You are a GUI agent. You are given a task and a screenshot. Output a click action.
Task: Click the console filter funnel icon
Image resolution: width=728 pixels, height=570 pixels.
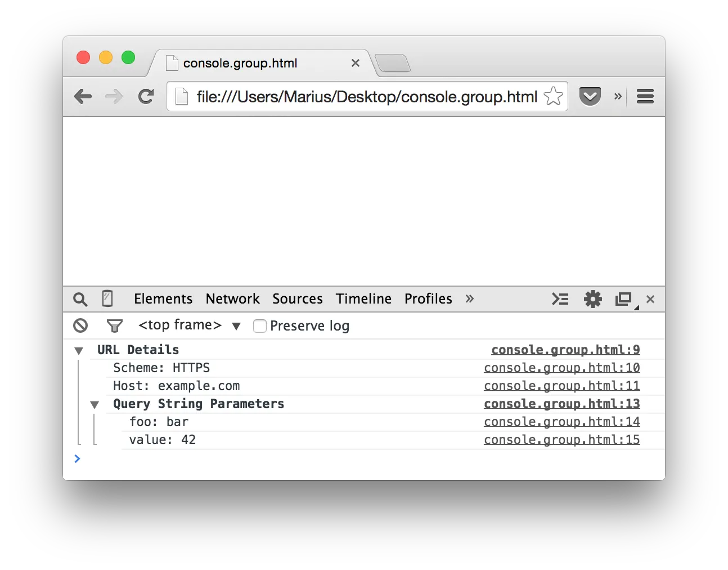point(114,326)
